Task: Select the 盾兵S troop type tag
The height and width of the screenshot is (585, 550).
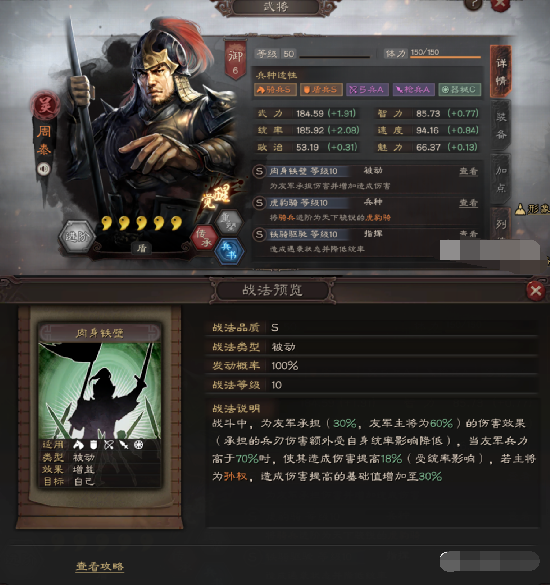Action: [x=321, y=90]
